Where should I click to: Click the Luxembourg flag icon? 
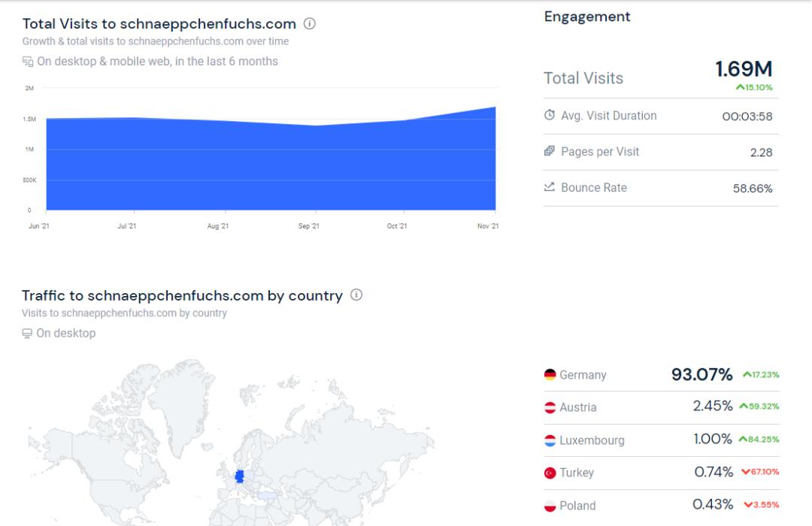(550, 440)
